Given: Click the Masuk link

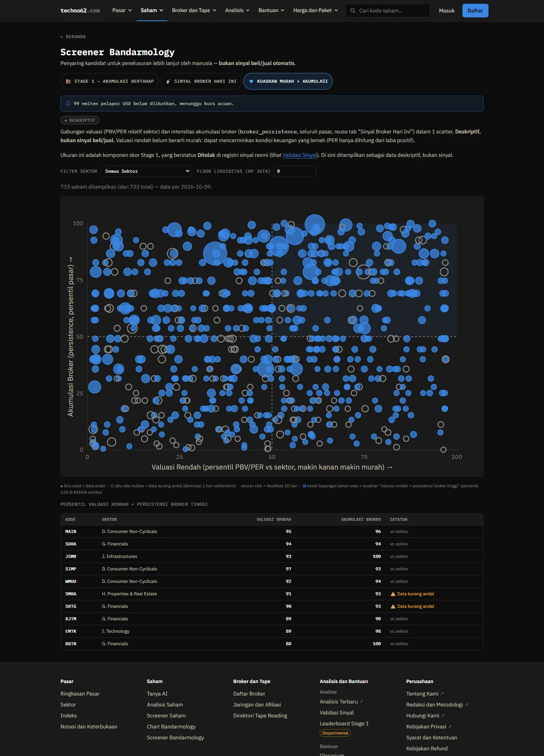Looking at the screenshot, I should [447, 11].
